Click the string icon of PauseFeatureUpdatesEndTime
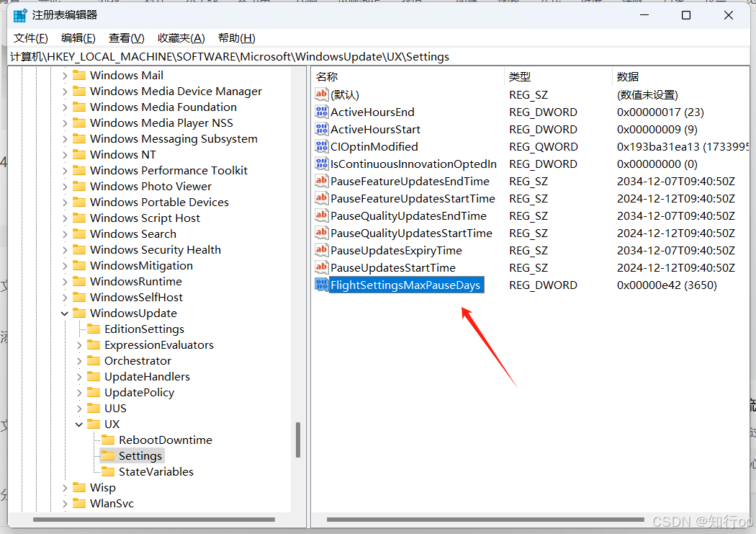 click(322, 182)
